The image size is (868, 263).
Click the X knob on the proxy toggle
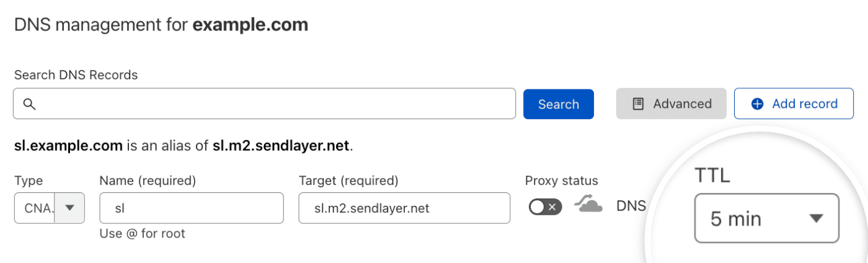coord(552,207)
